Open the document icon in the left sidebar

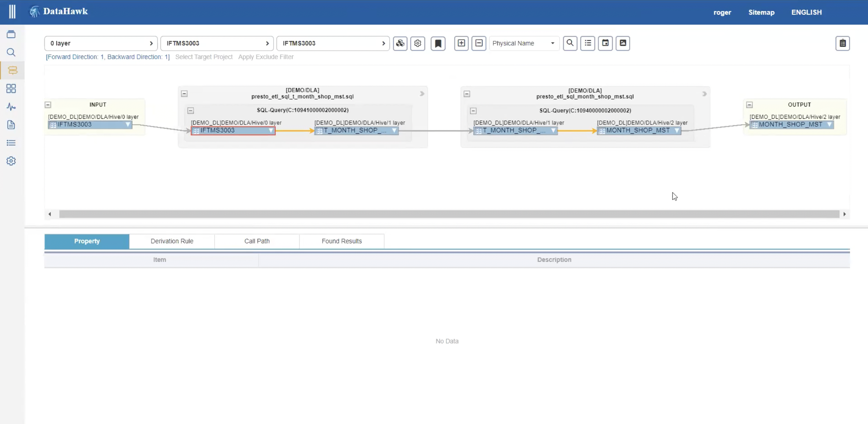(x=11, y=125)
